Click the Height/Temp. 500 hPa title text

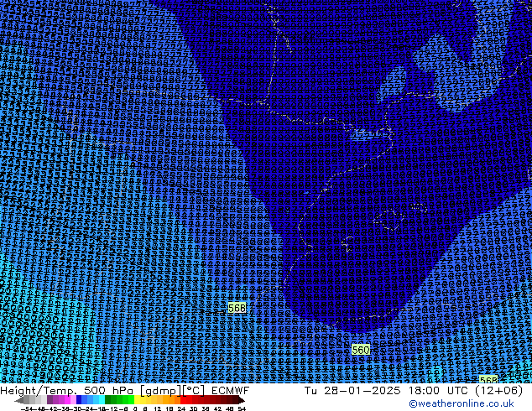pyautogui.click(x=102, y=391)
